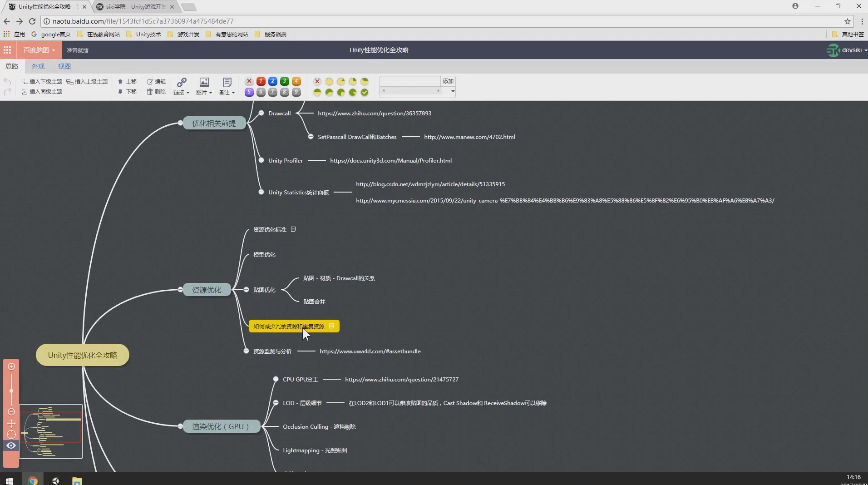This screenshot has height=485, width=868.
Task: Set priority 5 purple badge
Action: (249, 92)
